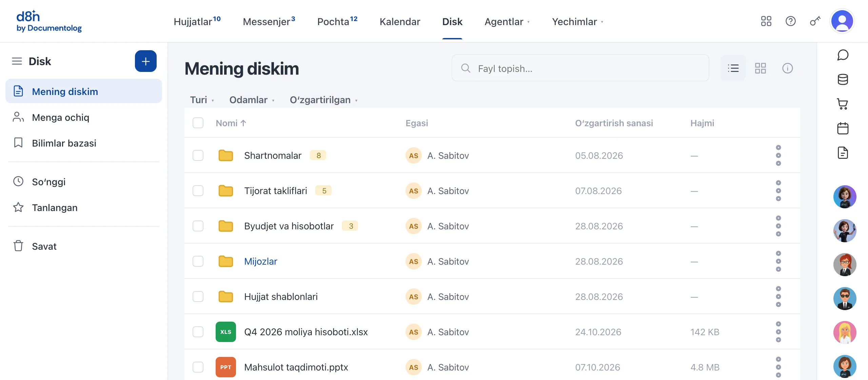This screenshot has height=380, width=868.
Task: Open the user profile avatar
Action: tap(842, 21)
